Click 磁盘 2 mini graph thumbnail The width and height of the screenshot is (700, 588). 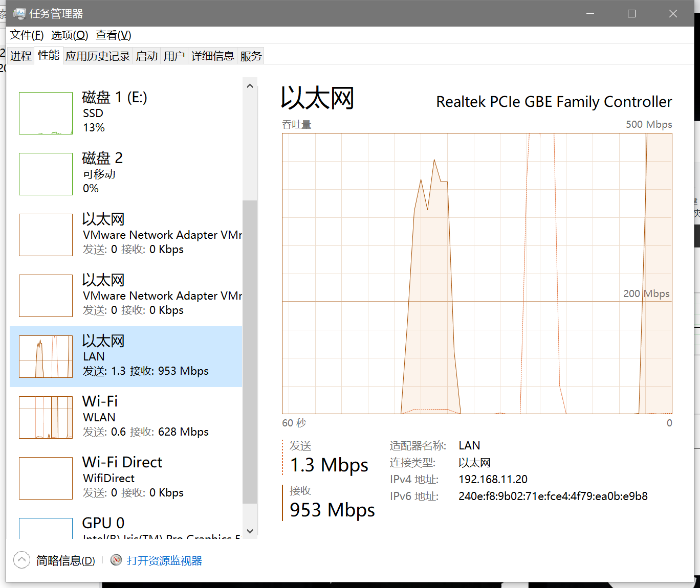46,174
